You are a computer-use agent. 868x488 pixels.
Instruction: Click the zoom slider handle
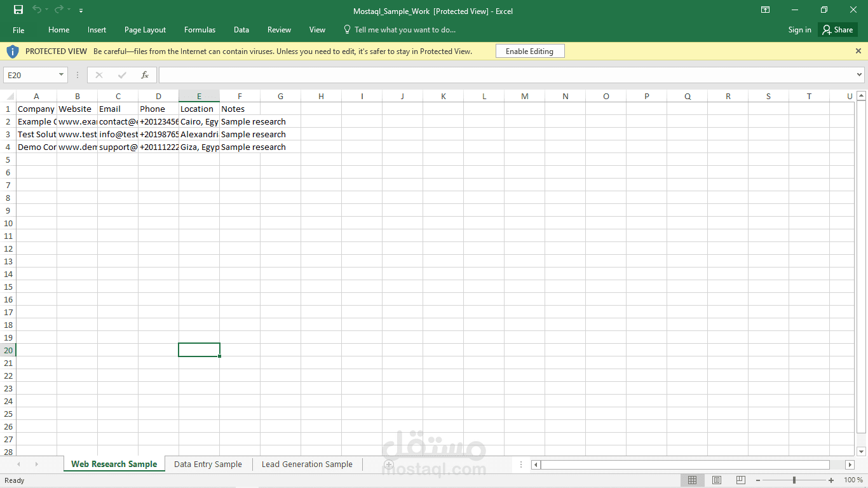(794, 480)
